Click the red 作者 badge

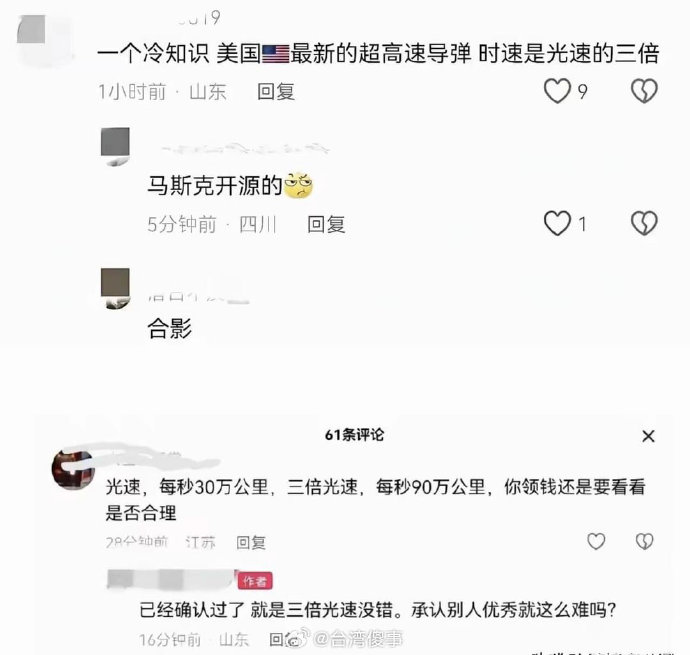click(255, 581)
